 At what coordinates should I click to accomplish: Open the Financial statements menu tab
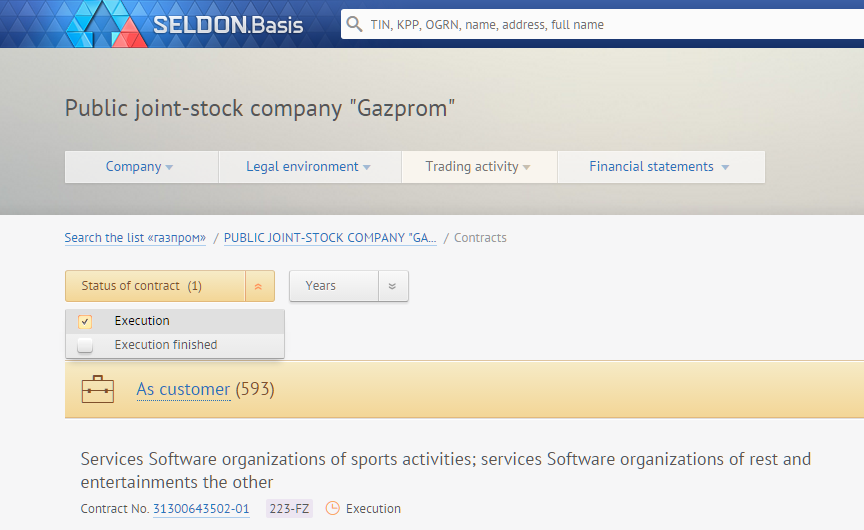point(661,167)
